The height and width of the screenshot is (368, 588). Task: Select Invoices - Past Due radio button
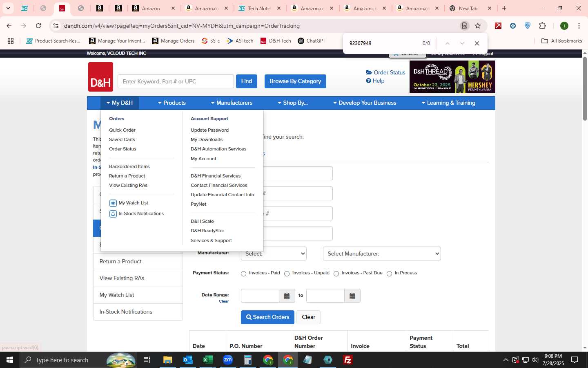336,274
